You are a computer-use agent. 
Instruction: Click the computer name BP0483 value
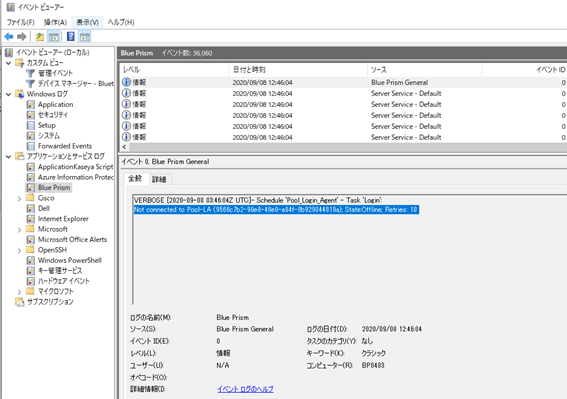coord(373,365)
